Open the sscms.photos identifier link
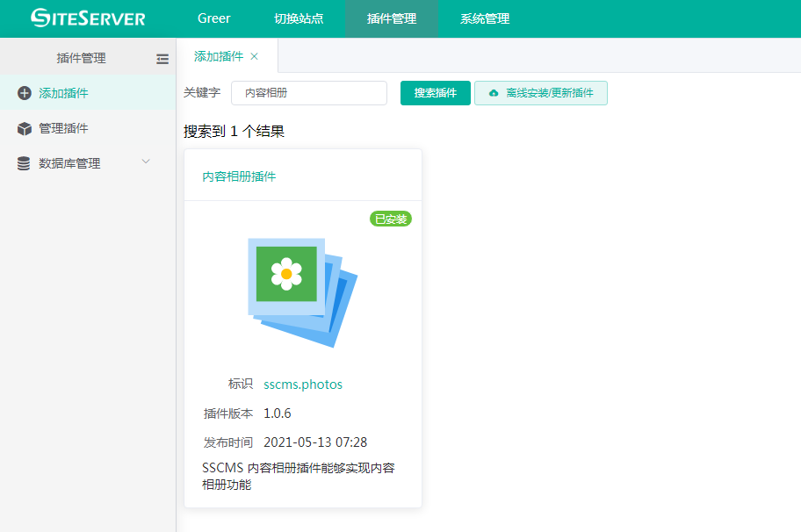 click(x=303, y=385)
